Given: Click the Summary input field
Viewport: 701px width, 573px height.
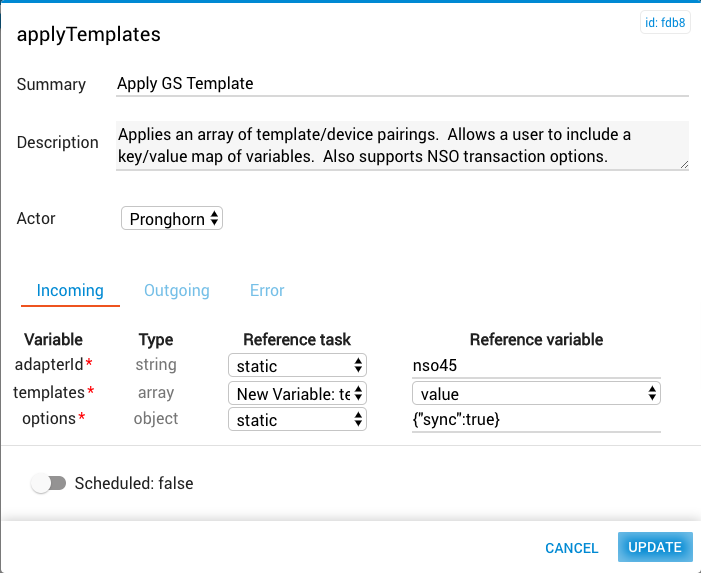Looking at the screenshot, I should tap(402, 84).
